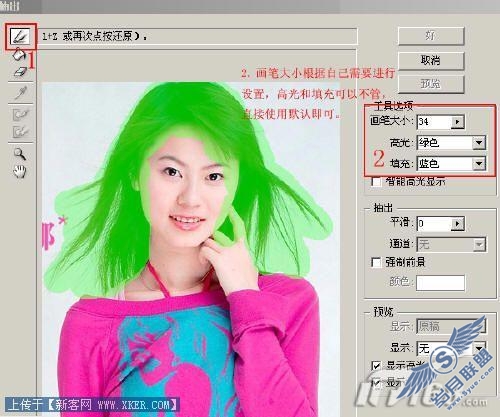Toggle the 显示填充 checkbox below 显示高光
The height and width of the screenshot is (417, 500).
click(376, 383)
